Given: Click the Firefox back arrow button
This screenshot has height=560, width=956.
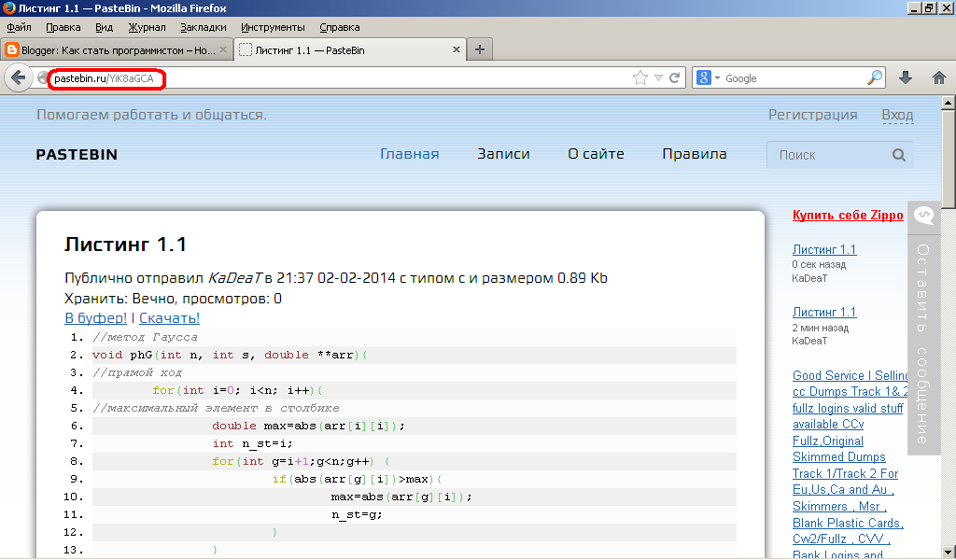Looking at the screenshot, I should click(19, 78).
